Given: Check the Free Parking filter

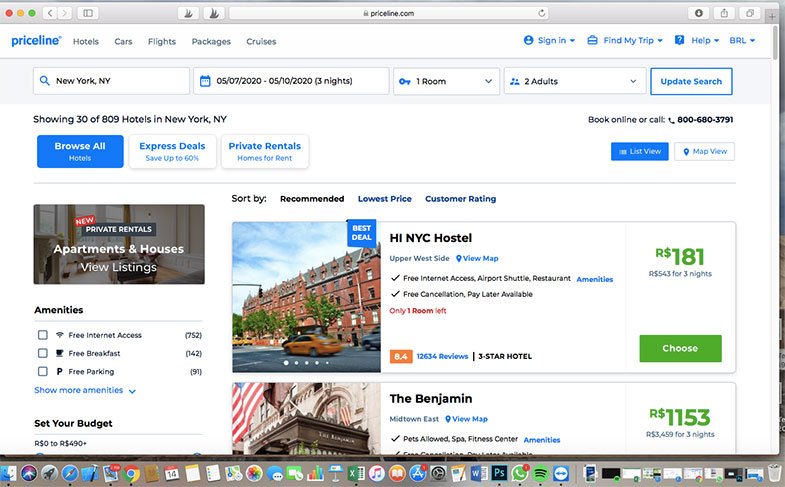Looking at the screenshot, I should [x=43, y=371].
